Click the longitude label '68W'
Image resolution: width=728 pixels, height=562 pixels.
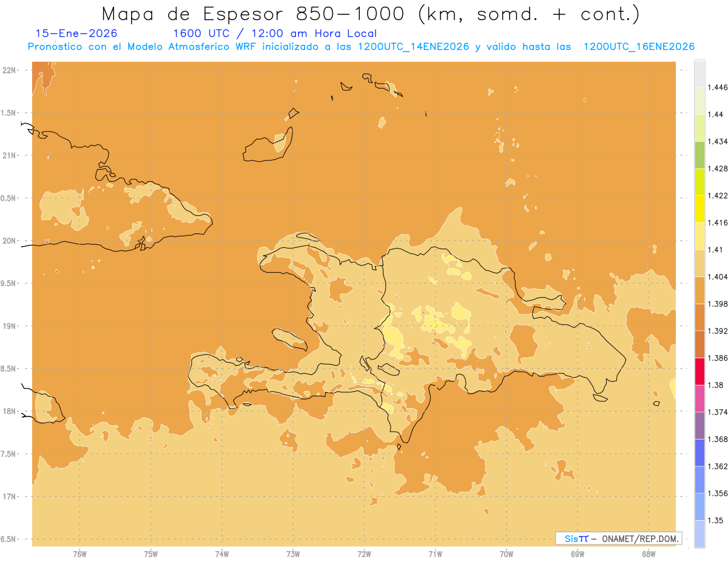[649, 554]
